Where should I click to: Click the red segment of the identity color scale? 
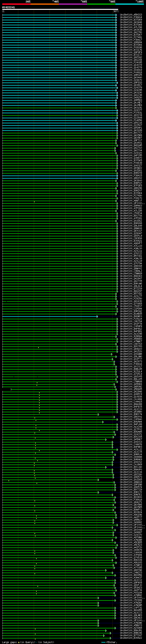(16, 4)
